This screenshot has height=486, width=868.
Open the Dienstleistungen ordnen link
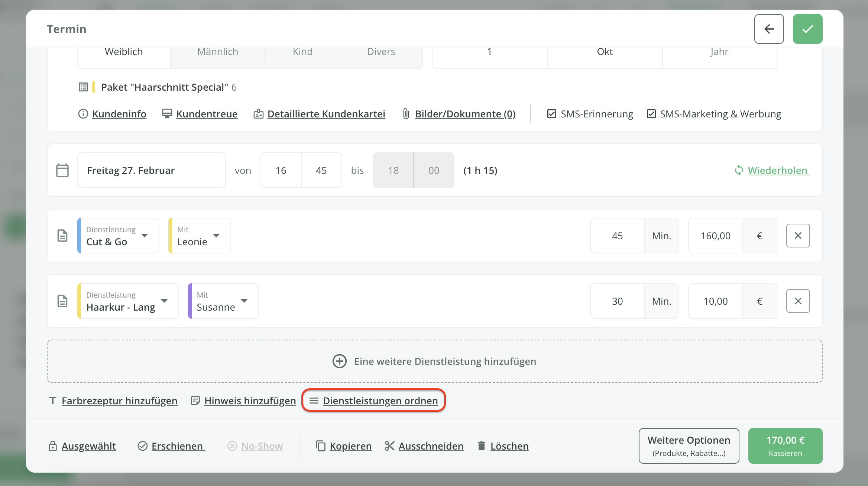380,401
